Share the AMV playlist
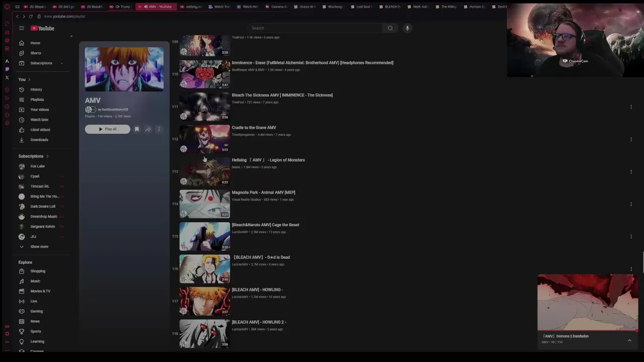The image size is (644, 362). point(148,129)
